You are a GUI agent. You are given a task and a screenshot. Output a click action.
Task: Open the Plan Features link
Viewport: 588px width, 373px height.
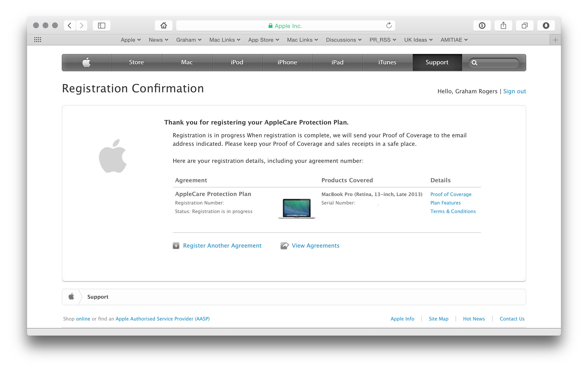pos(445,203)
